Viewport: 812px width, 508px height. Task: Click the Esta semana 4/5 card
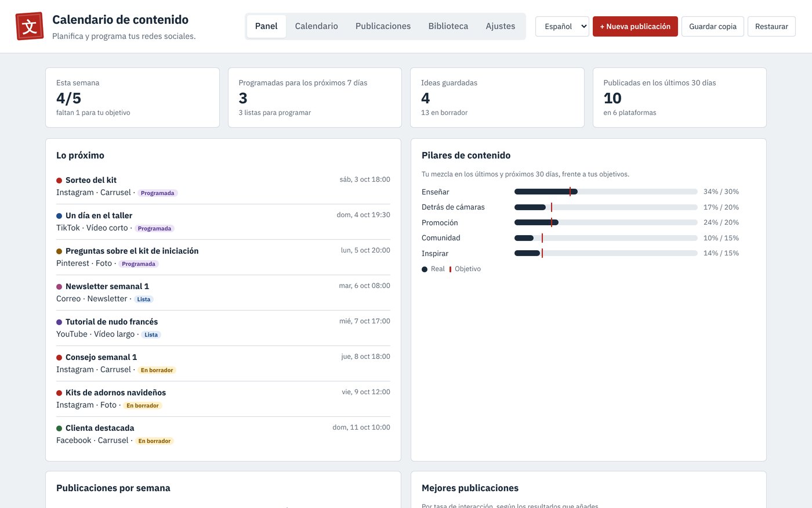133,98
